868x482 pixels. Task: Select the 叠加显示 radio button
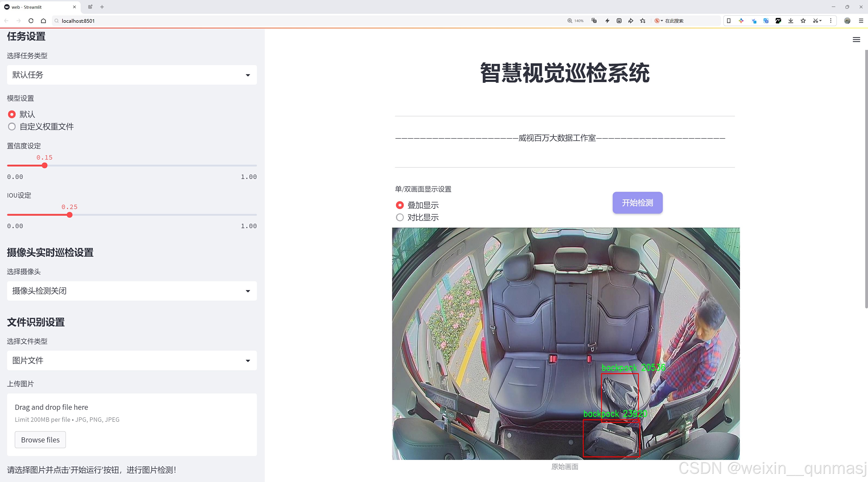click(400, 205)
